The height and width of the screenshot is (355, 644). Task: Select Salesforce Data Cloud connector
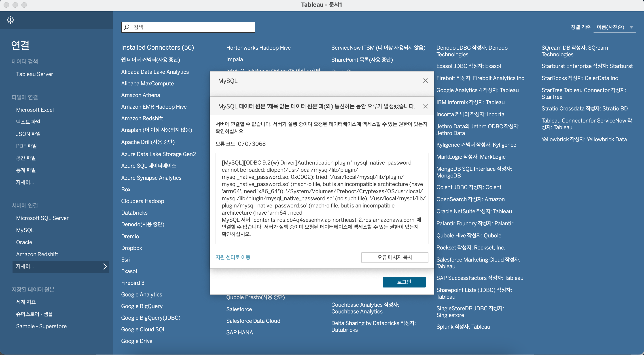click(x=253, y=321)
